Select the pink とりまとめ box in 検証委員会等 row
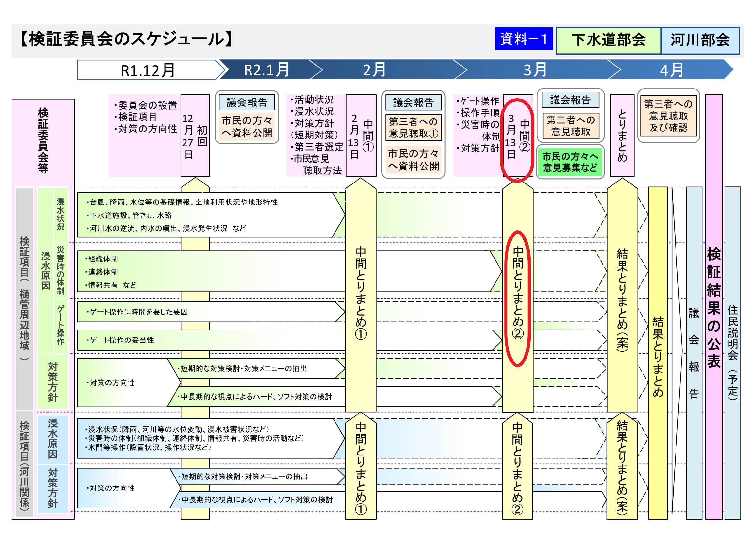This screenshot has height=534, width=756. (622, 136)
